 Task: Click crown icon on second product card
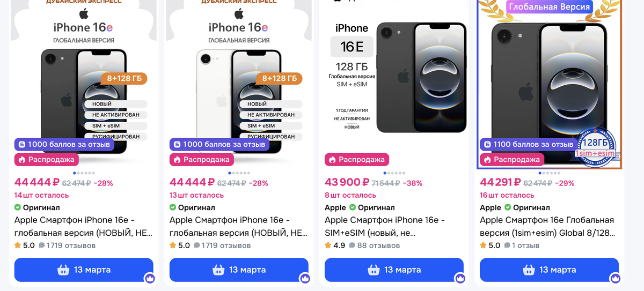(305, 278)
